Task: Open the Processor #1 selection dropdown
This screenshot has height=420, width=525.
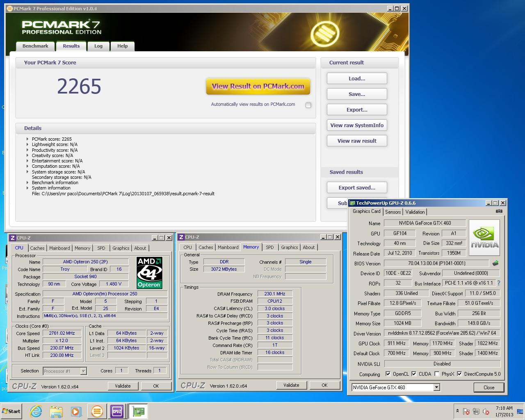Action: click(x=83, y=371)
